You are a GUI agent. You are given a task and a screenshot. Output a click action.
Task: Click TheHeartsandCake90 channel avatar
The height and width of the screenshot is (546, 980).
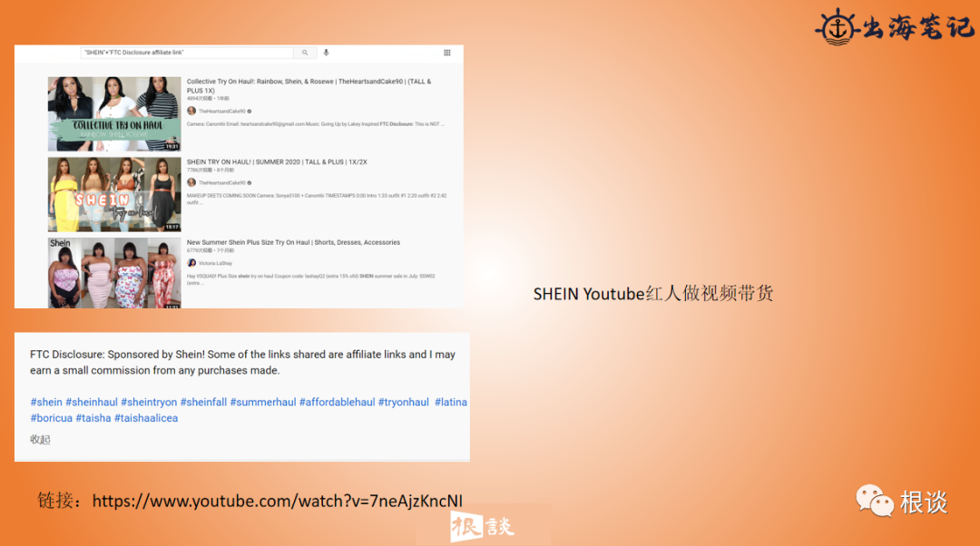[191, 111]
